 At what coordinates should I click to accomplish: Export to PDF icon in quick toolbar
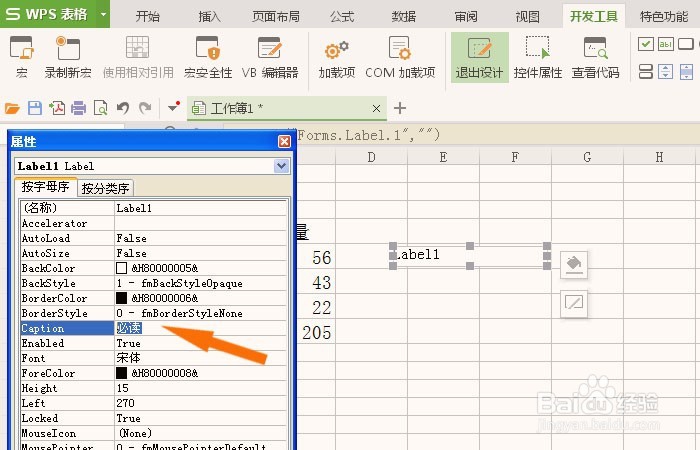(x=57, y=108)
